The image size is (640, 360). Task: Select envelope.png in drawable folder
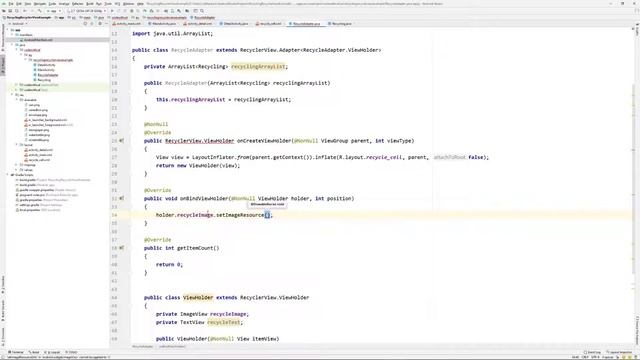(36, 115)
